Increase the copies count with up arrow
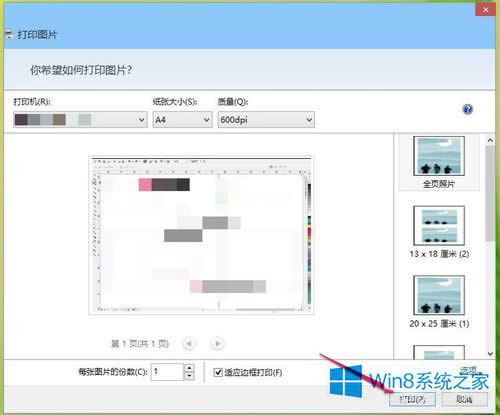Viewport: 500px width, 415px height. (189, 368)
